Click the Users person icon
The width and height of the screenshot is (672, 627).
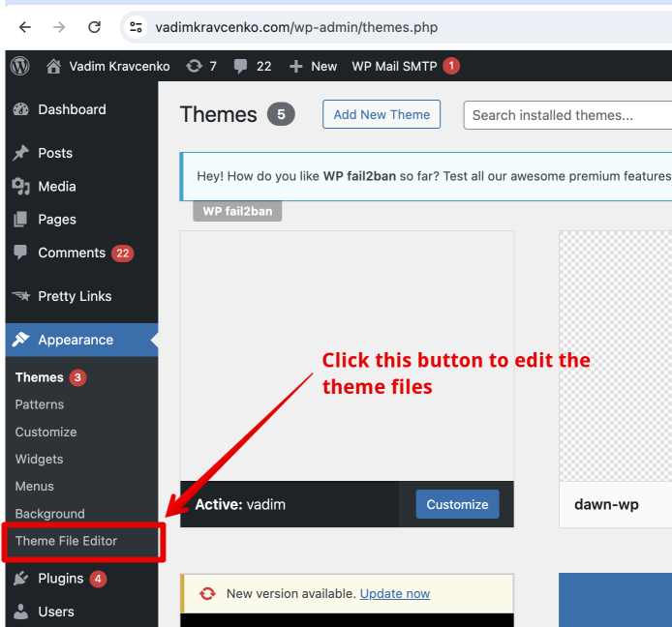point(20,612)
